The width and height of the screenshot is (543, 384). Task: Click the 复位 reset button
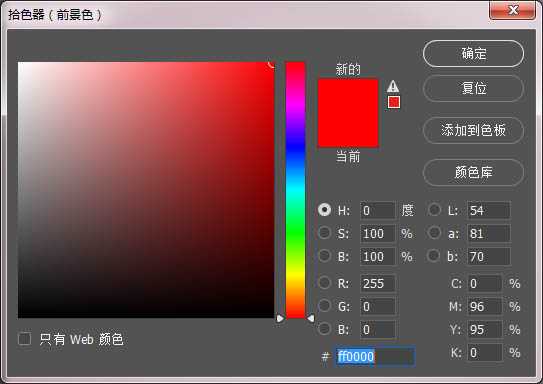pyautogui.click(x=473, y=88)
